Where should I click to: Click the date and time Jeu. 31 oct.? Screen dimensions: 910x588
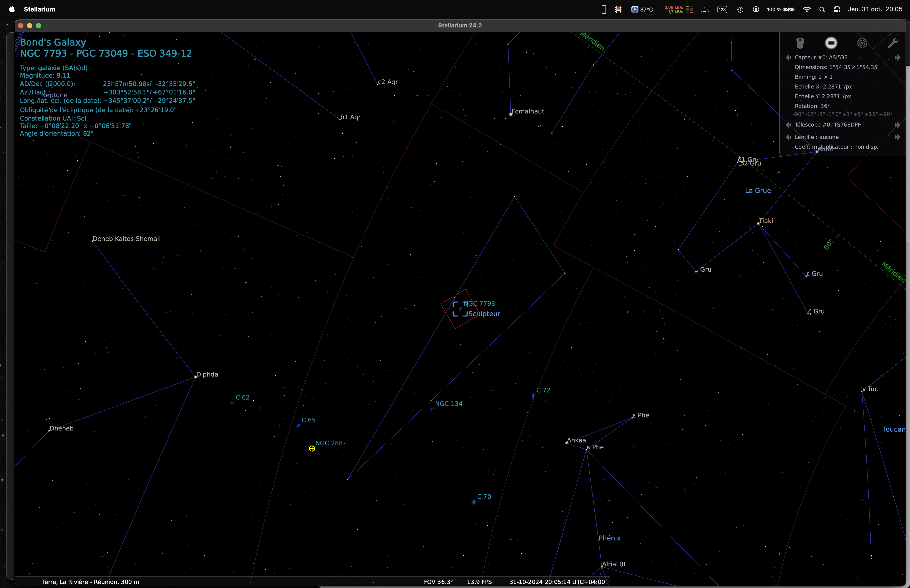coord(875,9)
